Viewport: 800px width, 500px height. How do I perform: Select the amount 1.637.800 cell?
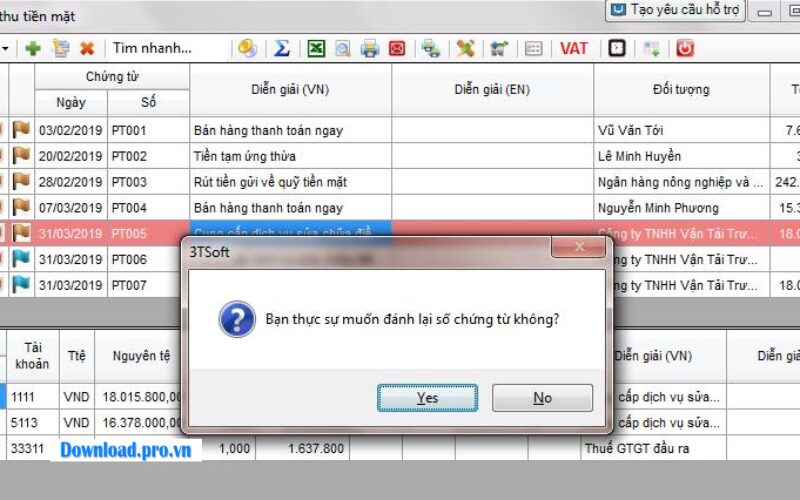(303, 448)
